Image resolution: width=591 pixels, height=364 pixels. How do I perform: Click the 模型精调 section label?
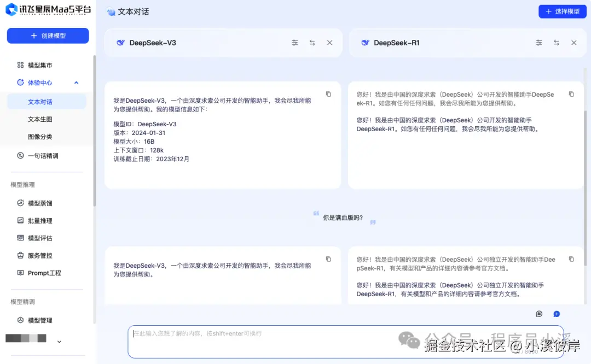(x=22, y=302)
